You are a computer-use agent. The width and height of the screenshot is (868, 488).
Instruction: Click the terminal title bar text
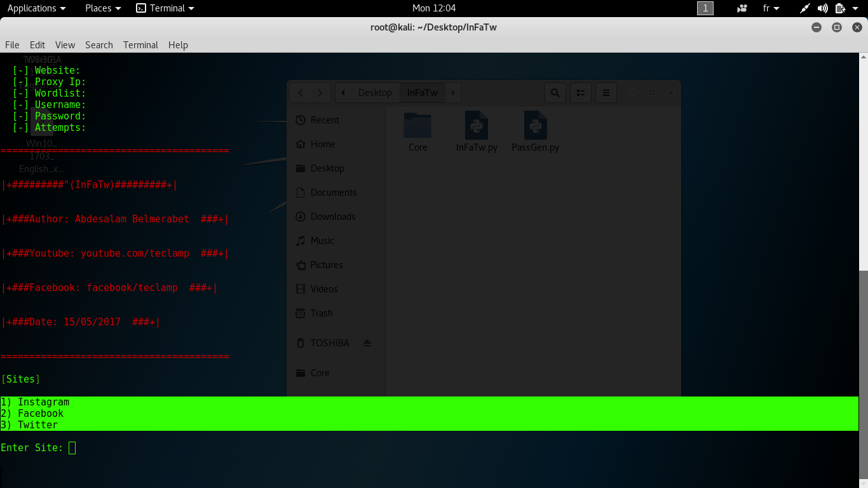[433, 27]
